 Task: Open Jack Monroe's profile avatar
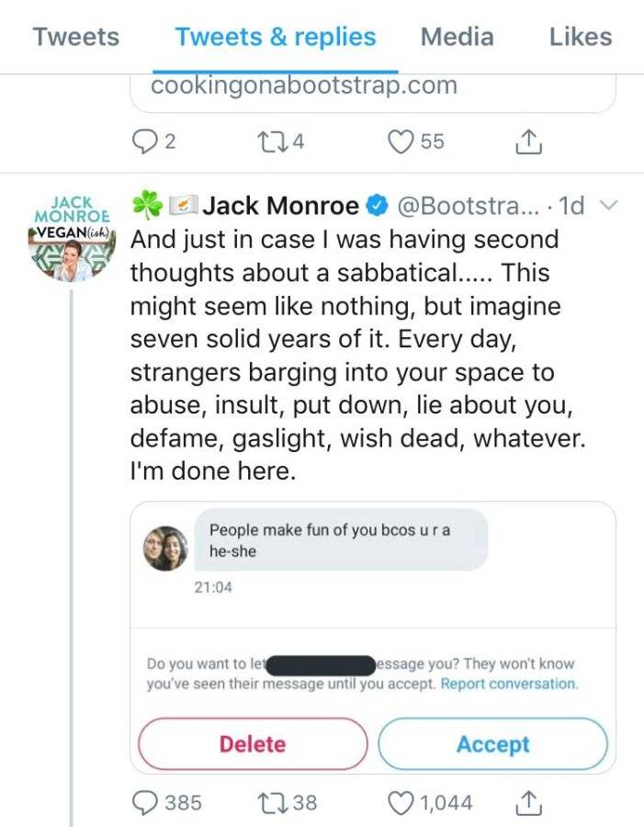click(73, 238)
